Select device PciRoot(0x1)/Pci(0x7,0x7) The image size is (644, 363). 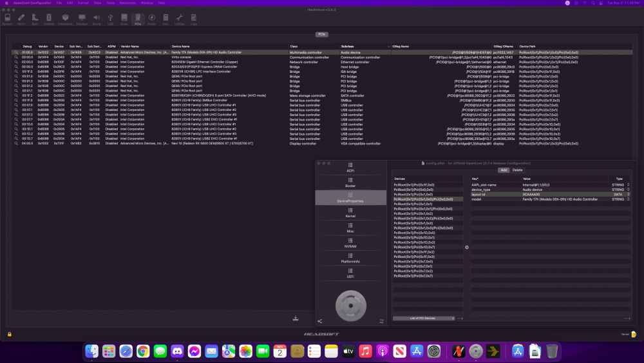(x=428, y=276)
